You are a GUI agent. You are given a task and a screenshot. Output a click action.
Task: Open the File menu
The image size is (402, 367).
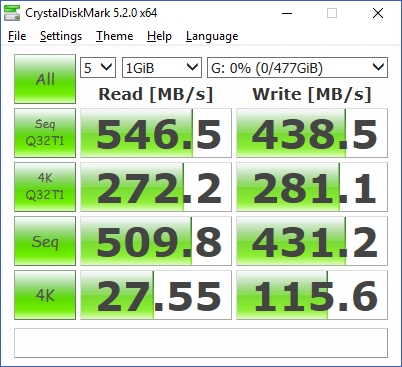(x=17, y=36)
